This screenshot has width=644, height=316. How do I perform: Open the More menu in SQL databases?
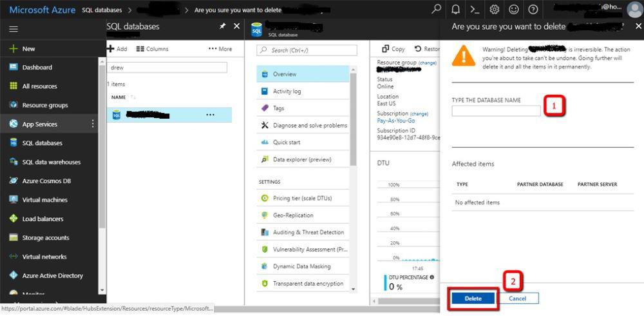220,48
